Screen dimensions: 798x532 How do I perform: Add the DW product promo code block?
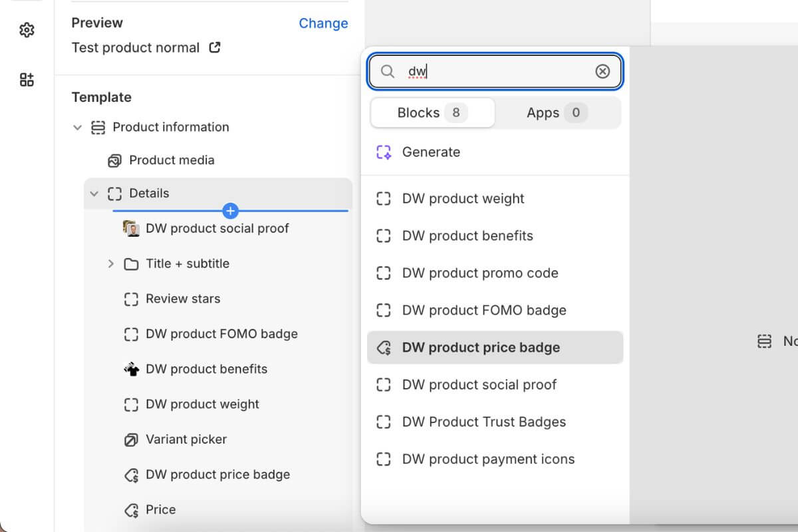(x=479, y=273)
